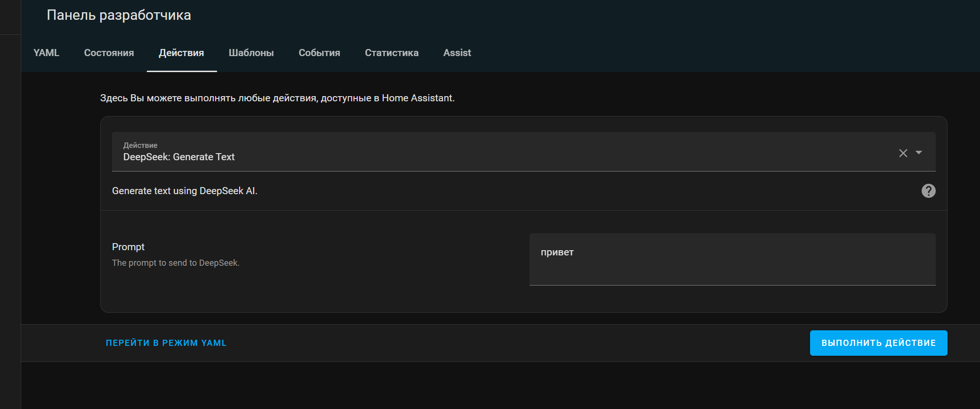Click the 'Здесь Вы можете выполнять' intro text
Viewport: 980px width, 409px height.
pyautogui.click(x=277, y=98)
